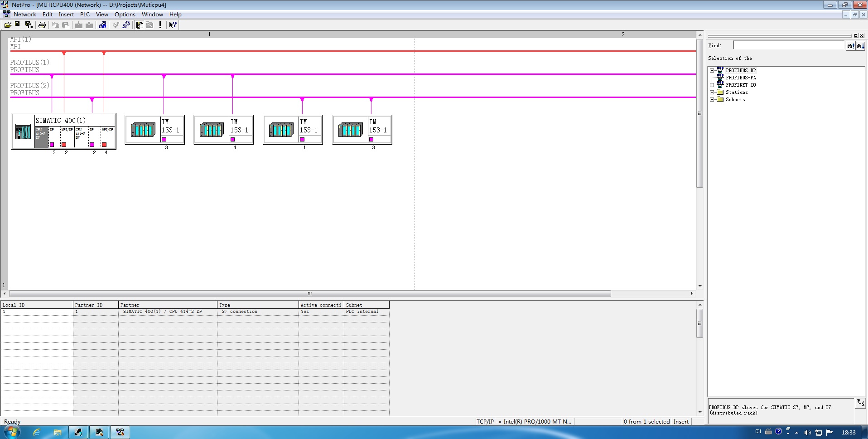This screenshot has width=868, height=439.
Task: Toggle the catalog display toolbar icon
Action: [140, 25]
